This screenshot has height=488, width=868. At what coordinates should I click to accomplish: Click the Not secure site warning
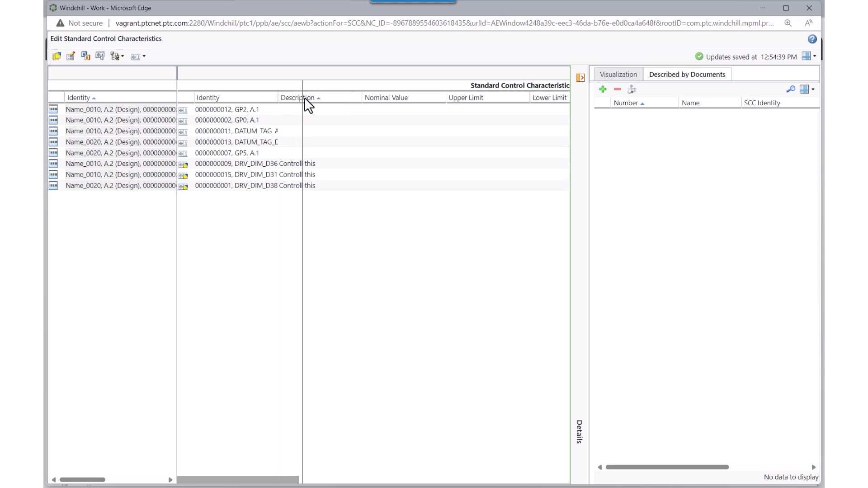(79, 23)
